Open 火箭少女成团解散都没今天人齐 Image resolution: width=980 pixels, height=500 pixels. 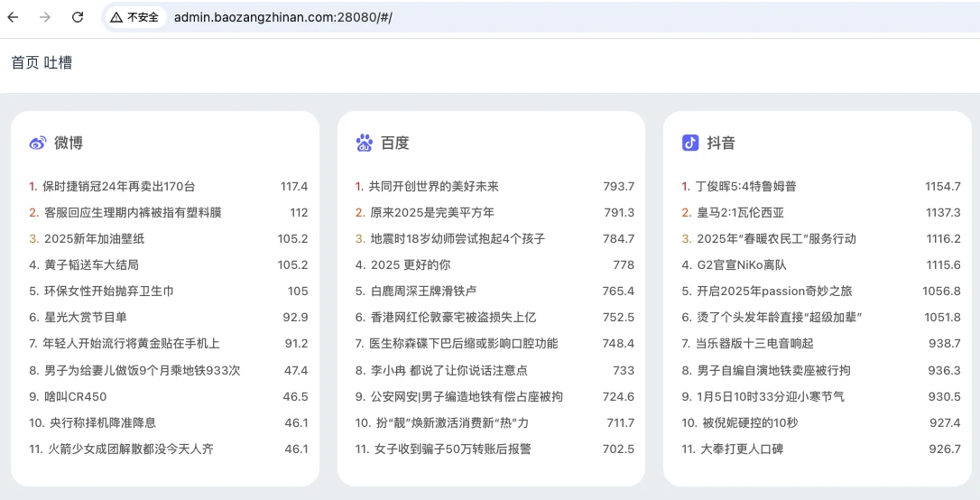coord(131,449)
